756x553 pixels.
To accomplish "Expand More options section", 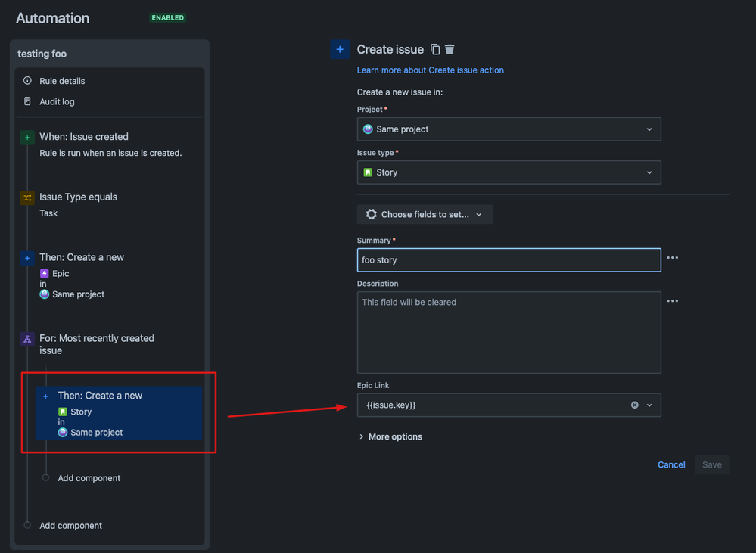I will coord(390,436).
